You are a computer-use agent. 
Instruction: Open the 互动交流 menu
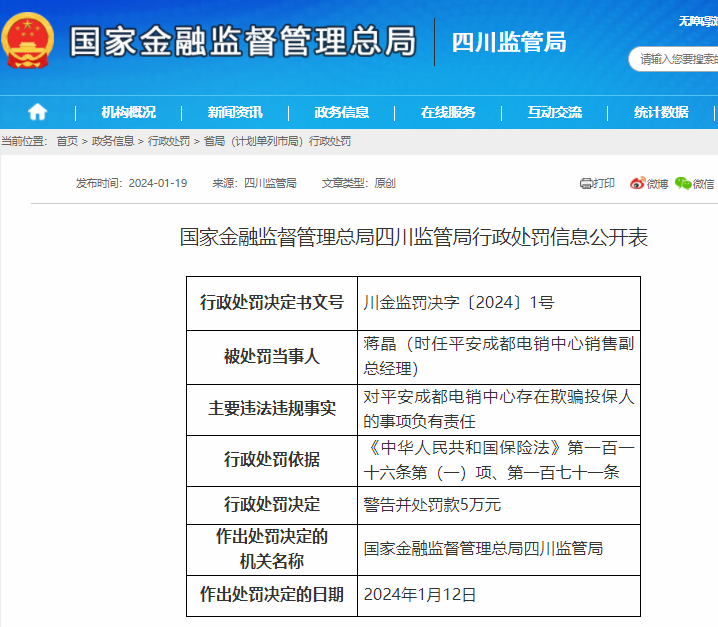coord(555,112)
